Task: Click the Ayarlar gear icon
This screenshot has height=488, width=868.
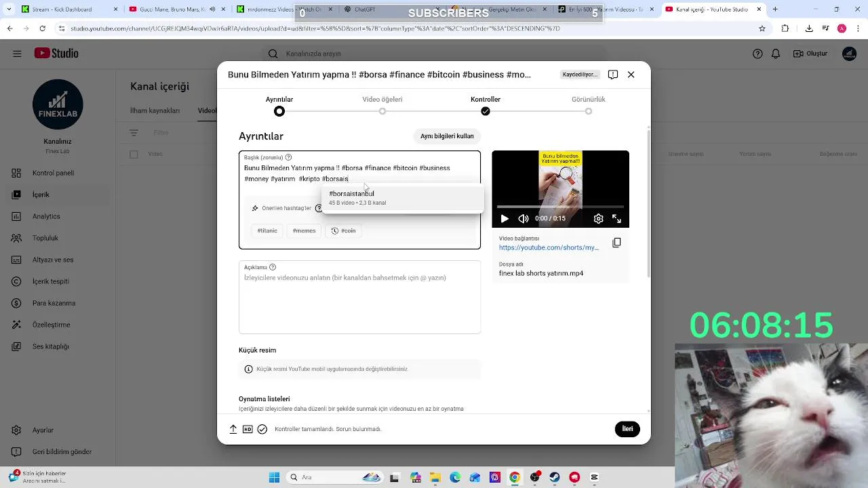Action: 17,430
